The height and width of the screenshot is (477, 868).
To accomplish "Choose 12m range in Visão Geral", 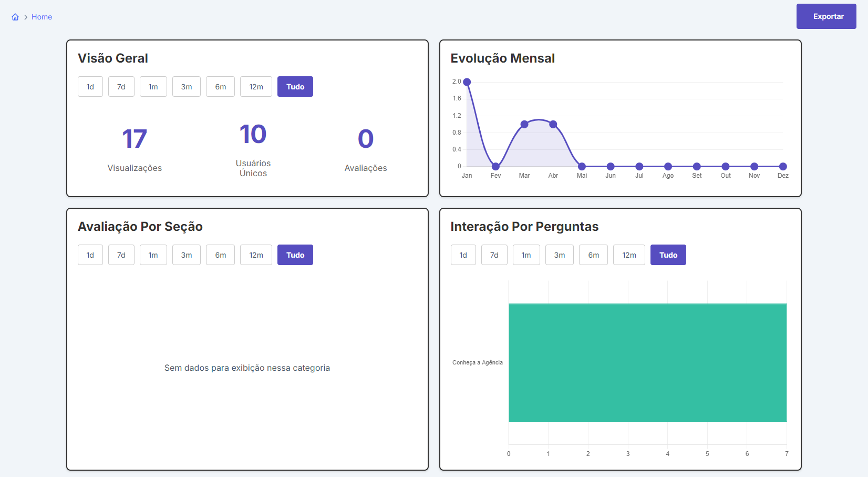I will [x=256, y=87].
